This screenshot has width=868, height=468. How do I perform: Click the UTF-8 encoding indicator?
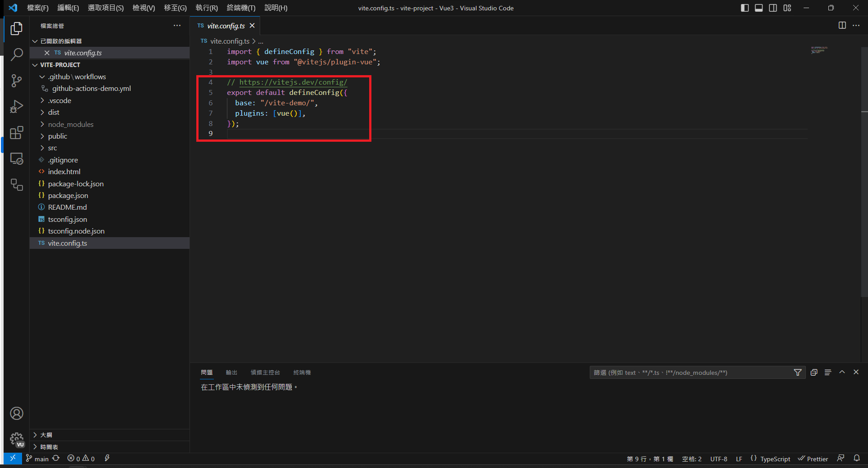click(719, 459)
